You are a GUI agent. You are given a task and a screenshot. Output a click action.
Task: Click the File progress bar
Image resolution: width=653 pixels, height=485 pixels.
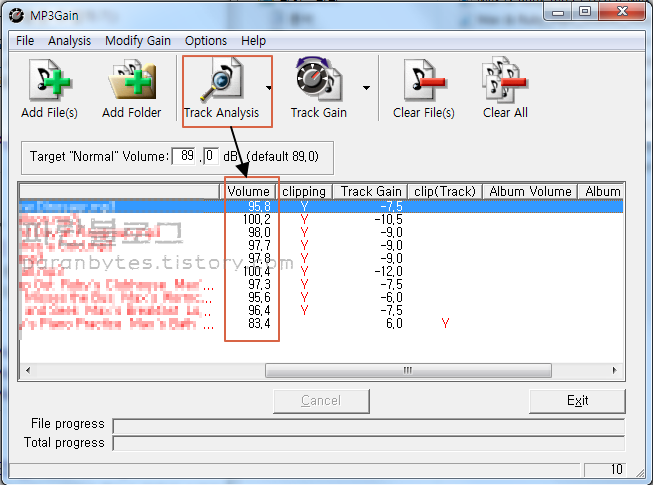369,426
